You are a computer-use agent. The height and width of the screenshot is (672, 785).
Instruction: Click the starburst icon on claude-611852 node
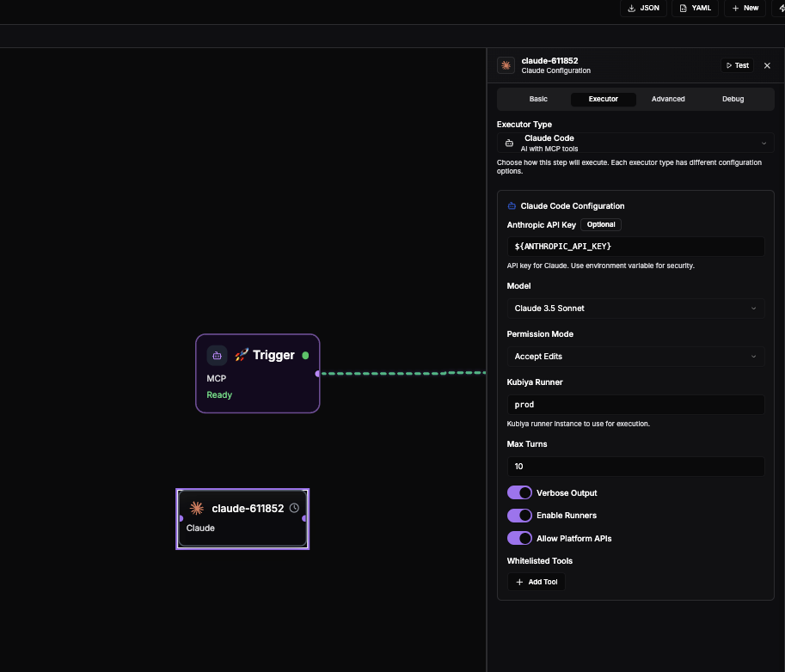[197, 509]
